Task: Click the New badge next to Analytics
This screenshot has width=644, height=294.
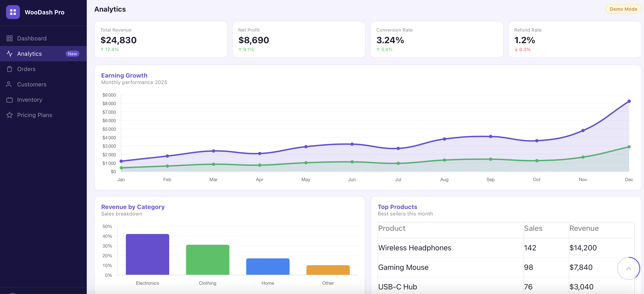Action: [x=72, y=54]
